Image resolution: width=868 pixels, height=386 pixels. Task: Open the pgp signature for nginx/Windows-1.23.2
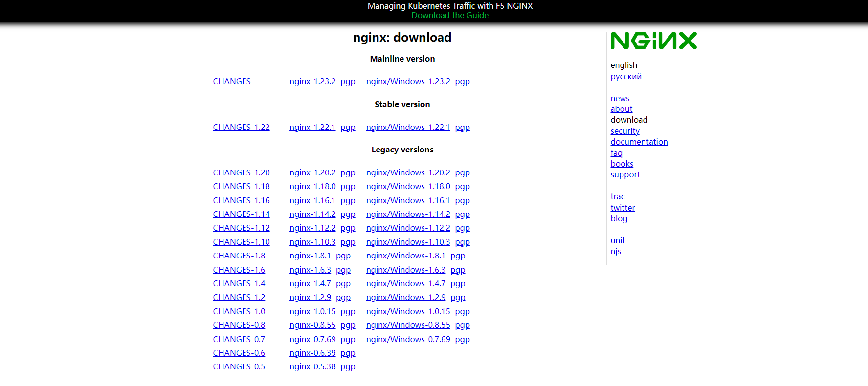[462, 81]
